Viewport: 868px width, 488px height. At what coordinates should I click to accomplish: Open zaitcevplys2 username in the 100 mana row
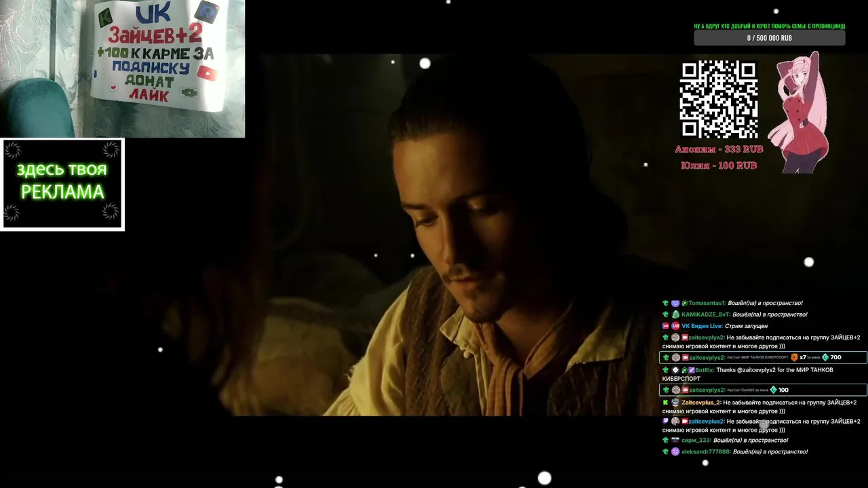[707, 390]
